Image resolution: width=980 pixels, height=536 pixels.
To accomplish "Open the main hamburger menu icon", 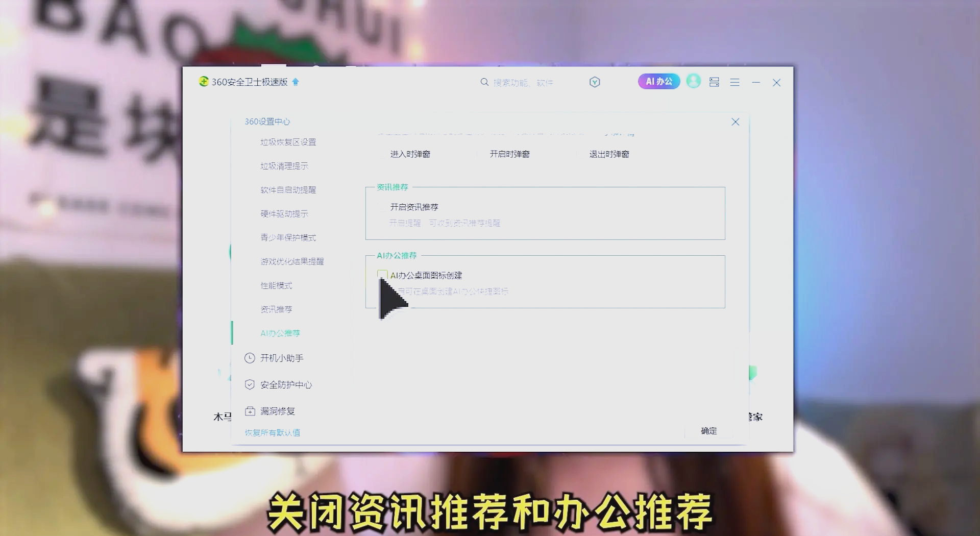I will coord(734,82).
